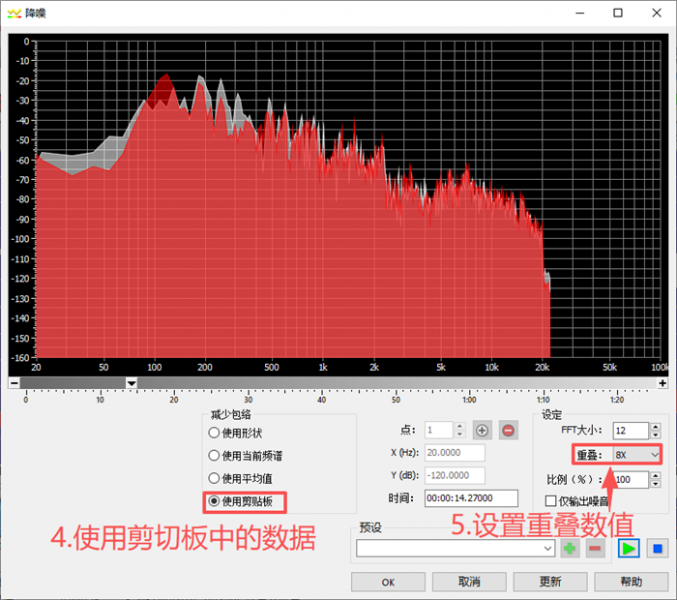The height and width of the screenshot is (600, 677).
Task: Click the OK button
Action: click(x=388, y=582)
